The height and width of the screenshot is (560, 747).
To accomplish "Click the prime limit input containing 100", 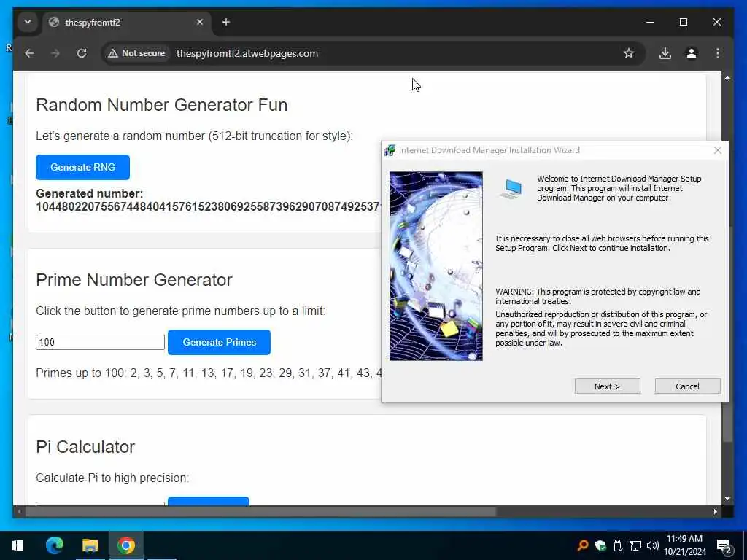I will pyautogui.click(x=100, y=343).
